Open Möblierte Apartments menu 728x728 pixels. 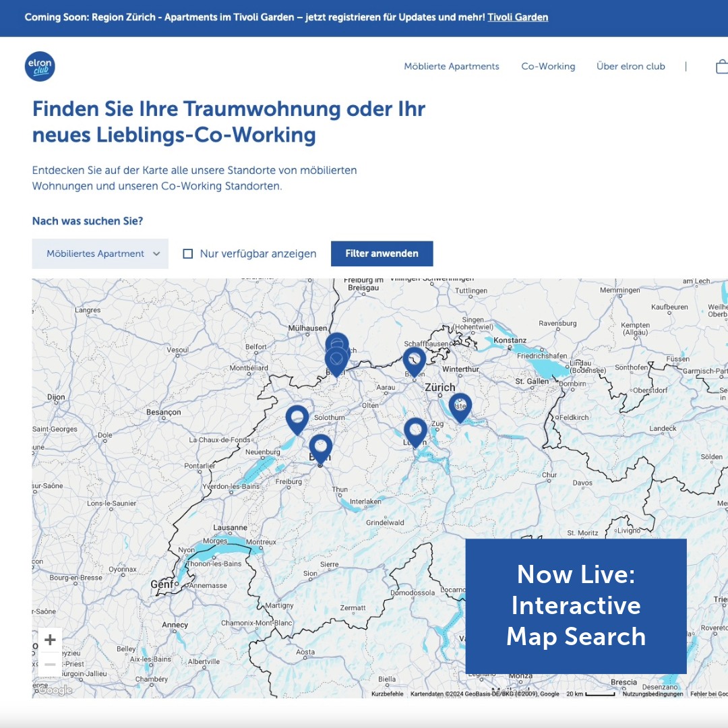click(451, 66)
